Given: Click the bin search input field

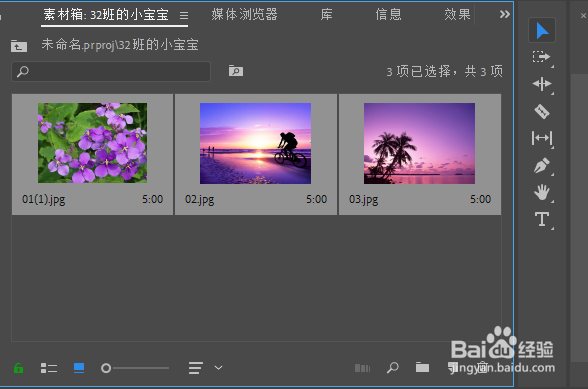Looking at the screenshot, I should pos(111,71).
